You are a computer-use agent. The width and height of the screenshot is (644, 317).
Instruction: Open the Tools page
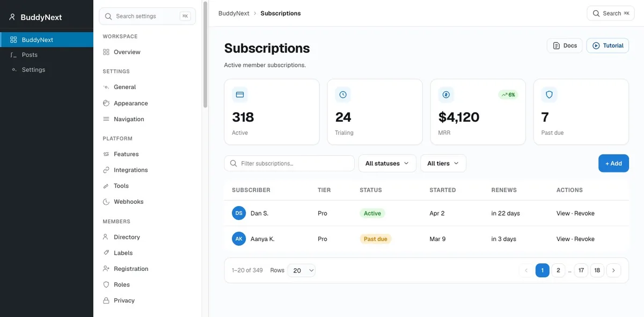coord(121,186)
